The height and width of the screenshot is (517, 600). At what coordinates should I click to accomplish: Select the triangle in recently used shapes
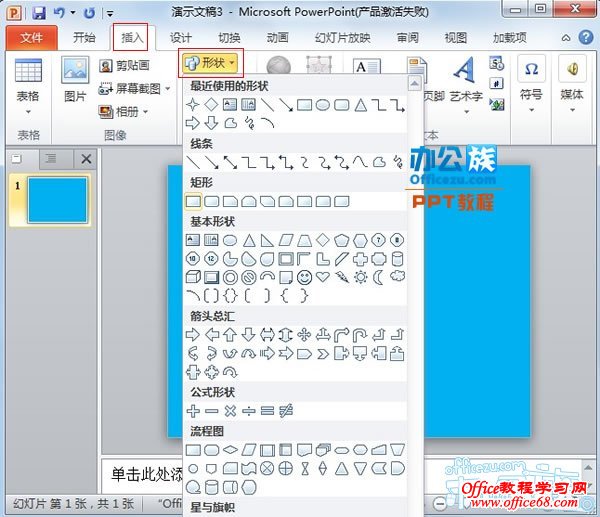[360, 104]
